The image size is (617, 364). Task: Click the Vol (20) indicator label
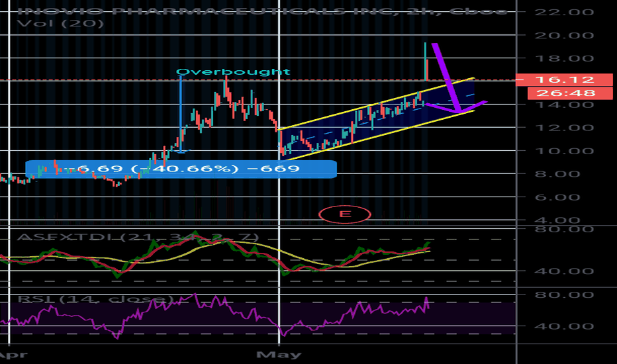click(x=61, y=24)
